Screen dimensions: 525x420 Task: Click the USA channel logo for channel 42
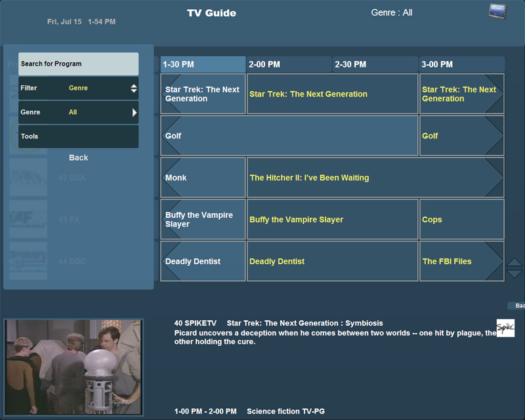point(28,177)
